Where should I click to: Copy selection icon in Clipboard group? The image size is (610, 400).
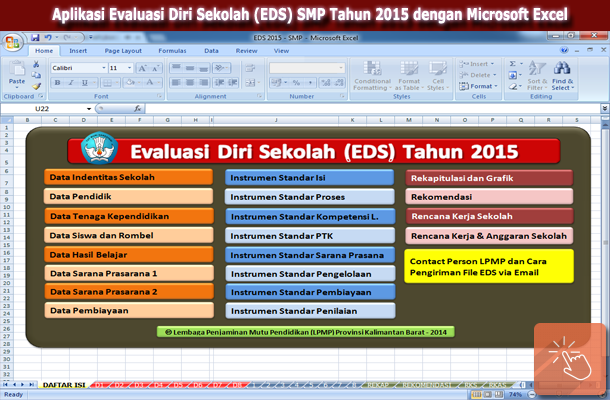tap(36, 75)
